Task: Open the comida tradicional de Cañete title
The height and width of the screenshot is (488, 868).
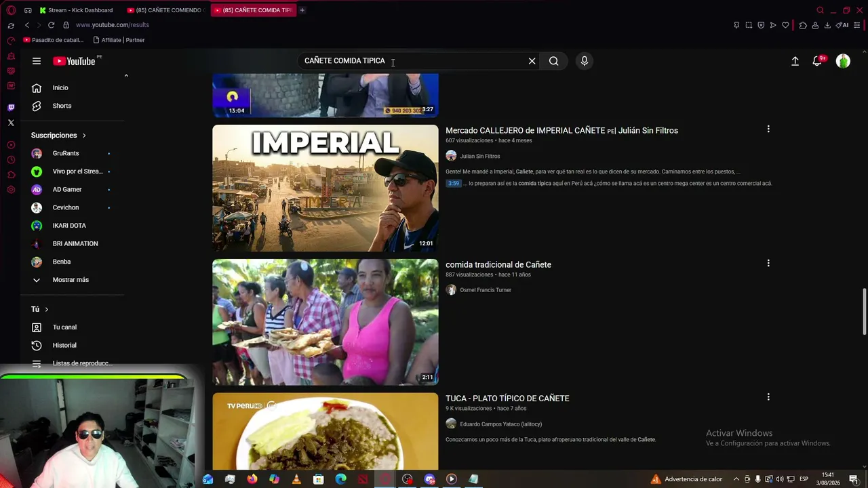Action: point(498,265)
